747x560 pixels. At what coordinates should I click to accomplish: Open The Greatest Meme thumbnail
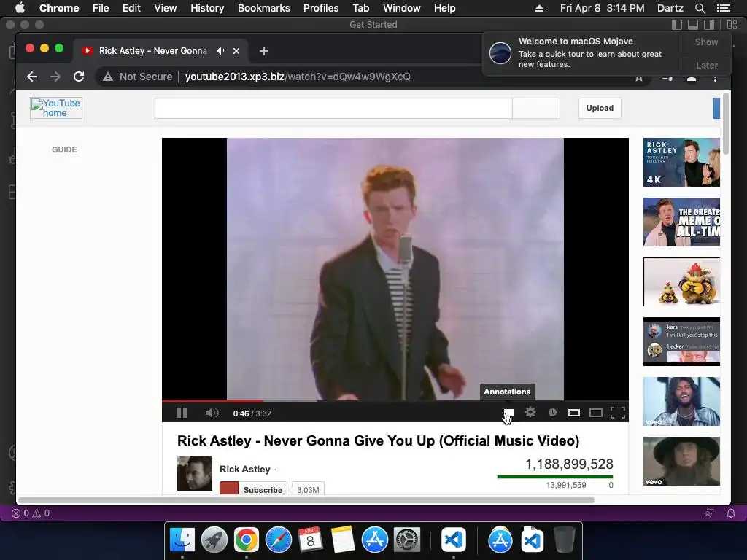point(681,222)
